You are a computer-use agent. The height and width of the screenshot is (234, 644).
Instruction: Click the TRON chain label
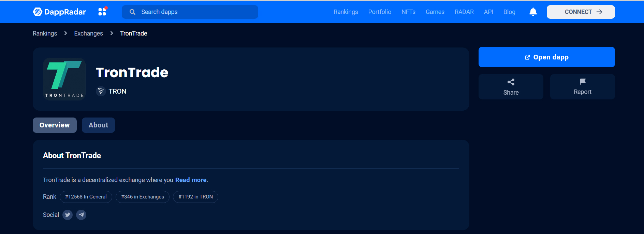(x=118, y=91)
